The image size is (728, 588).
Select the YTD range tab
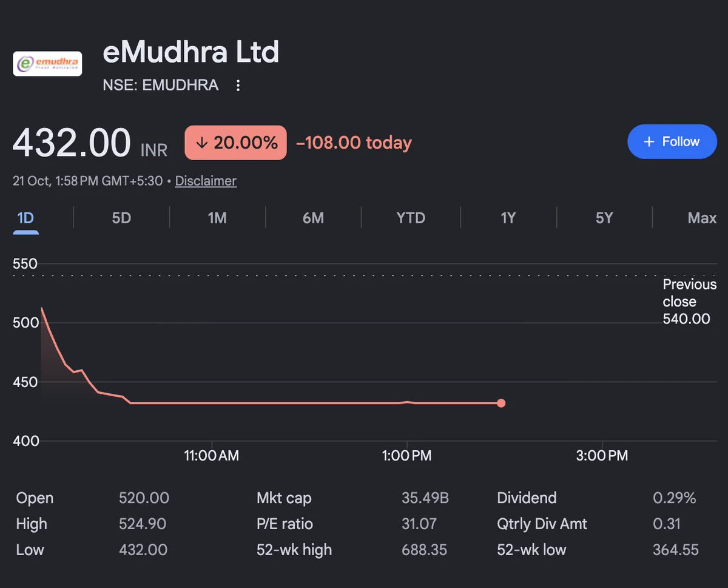(411, 218)
